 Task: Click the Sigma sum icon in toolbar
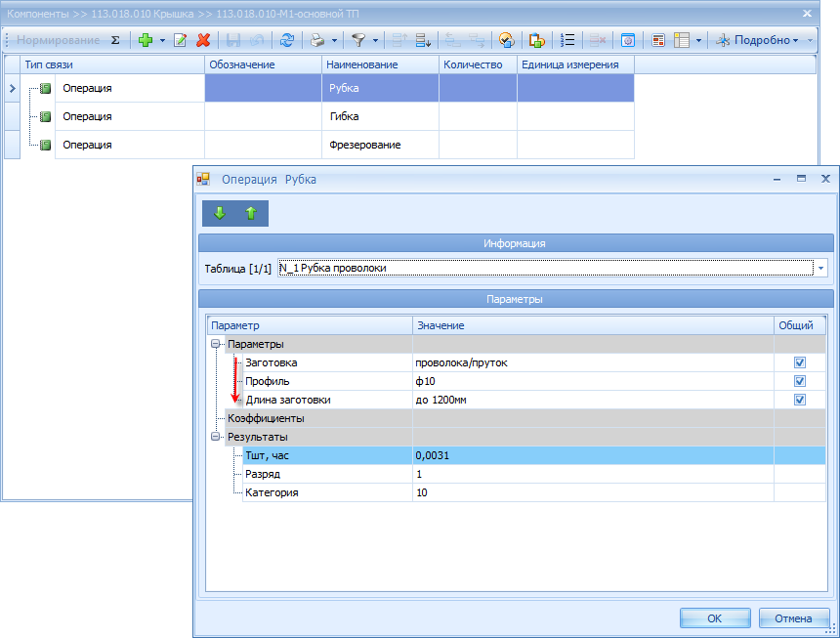point(115,40)
